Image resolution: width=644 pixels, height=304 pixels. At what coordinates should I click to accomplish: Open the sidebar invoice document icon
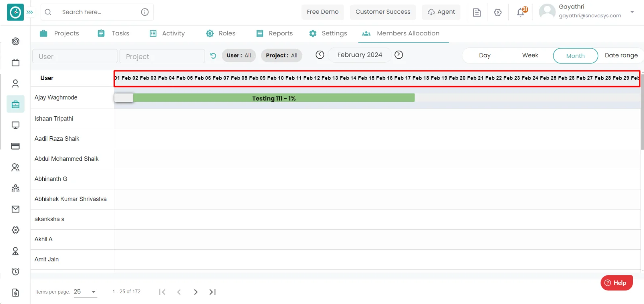tap(16, 293)
